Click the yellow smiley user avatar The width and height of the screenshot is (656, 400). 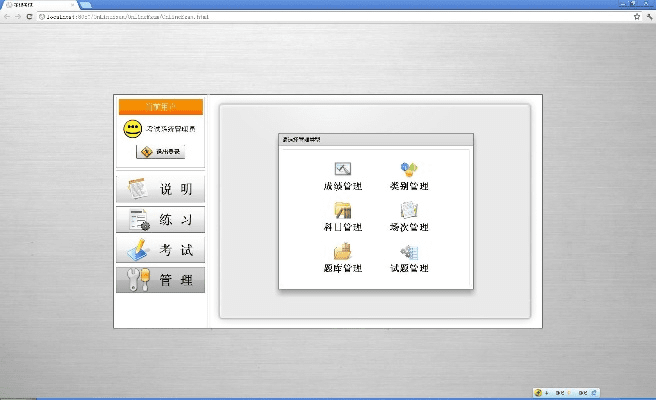[x=132, y=129]
